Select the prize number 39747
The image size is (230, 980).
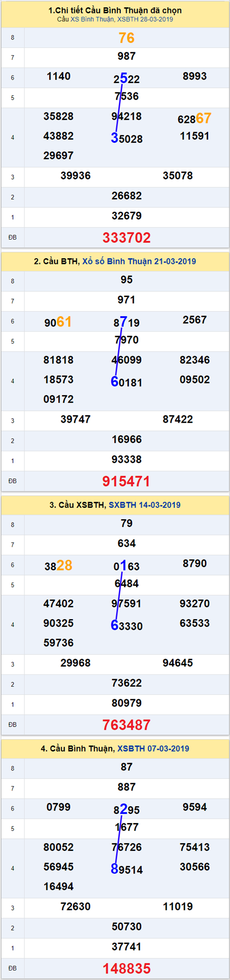[x=76, y=419]
